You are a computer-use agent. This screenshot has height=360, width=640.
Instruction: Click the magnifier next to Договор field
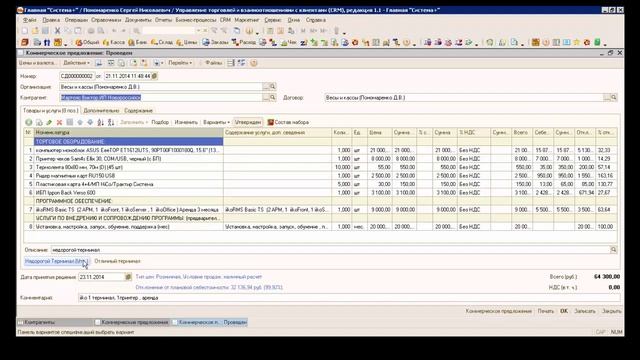point(613,98)
